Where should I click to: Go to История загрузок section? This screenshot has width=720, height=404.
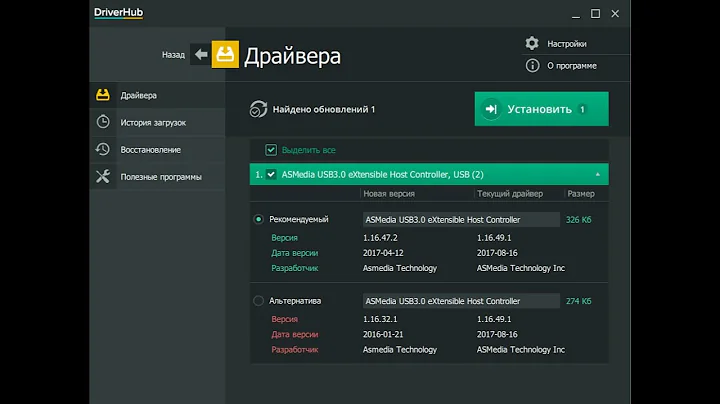coord(153,122)
